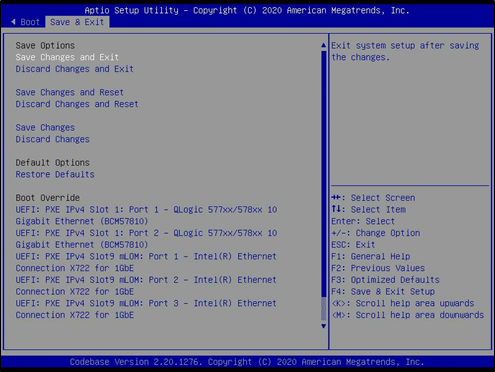The height and width of the screenshot is (372, 495).
Task: Boot from PXE IPv4 Slot 1 Port 2 QLogic
Action: (x=146, y=239)
